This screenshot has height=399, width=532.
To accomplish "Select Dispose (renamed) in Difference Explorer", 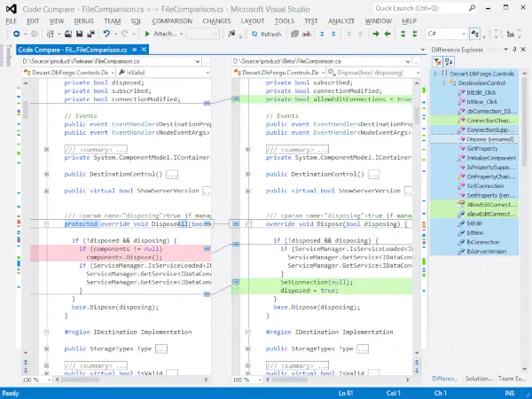I will (489, 138).
